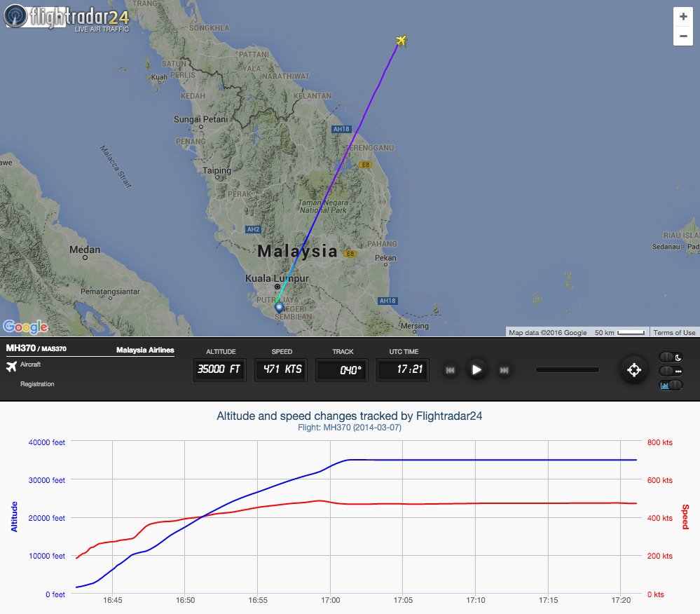The height and width of the screenshot is (614, 700).
Task: Click the Flightradar24 logo
Action: (66, 18)
